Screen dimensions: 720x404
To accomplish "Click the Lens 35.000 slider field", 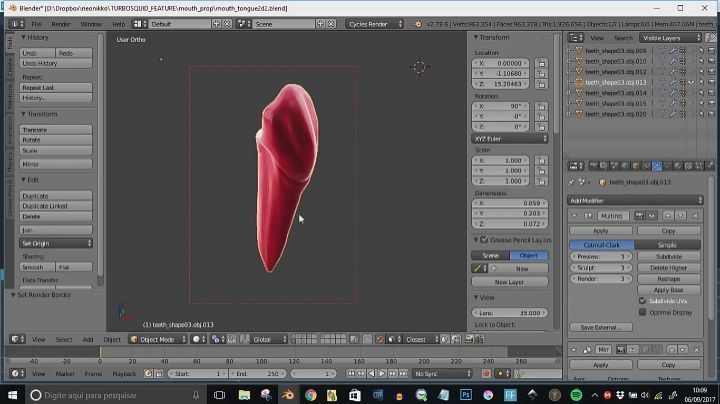I will (510, 313).
